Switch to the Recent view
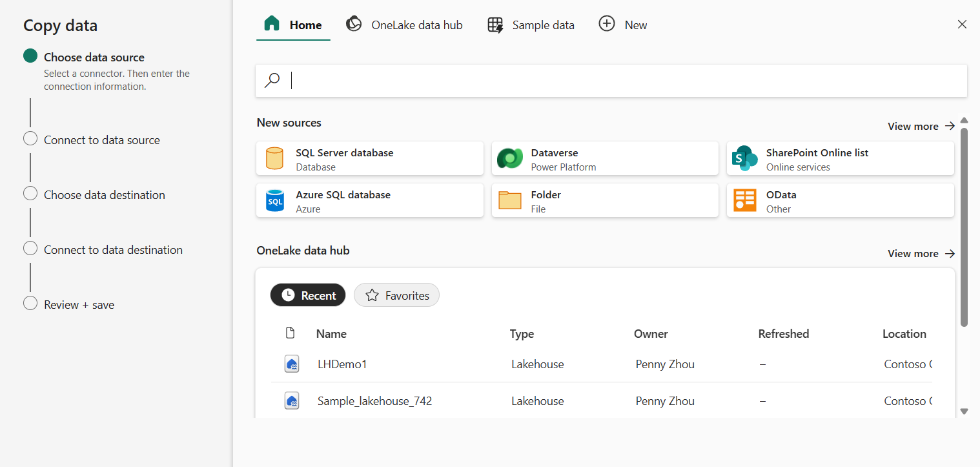Image resolution: width=980 pixels, height=467 pixels. 308,295
